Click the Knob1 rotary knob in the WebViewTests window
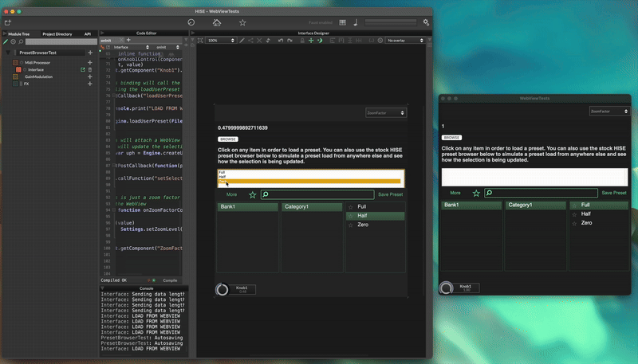 tap(446, 288)
